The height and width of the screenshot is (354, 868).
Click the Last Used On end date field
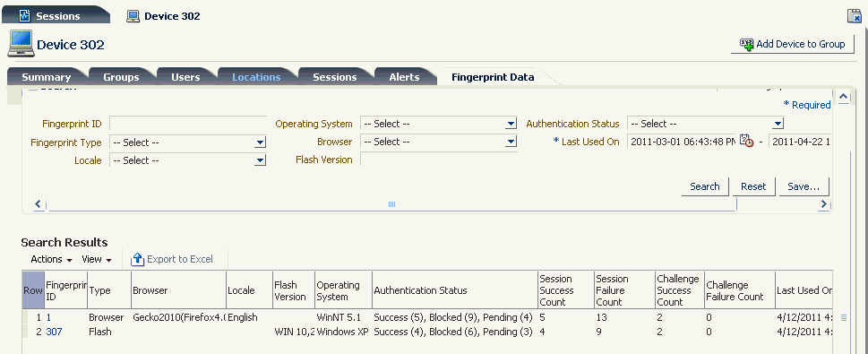tap(800, 142)
